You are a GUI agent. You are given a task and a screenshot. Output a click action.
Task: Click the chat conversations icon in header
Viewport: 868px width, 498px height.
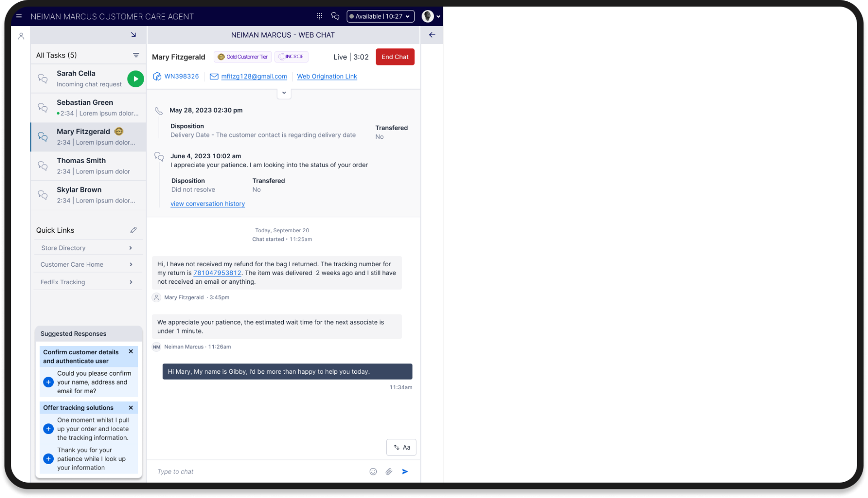335,16
